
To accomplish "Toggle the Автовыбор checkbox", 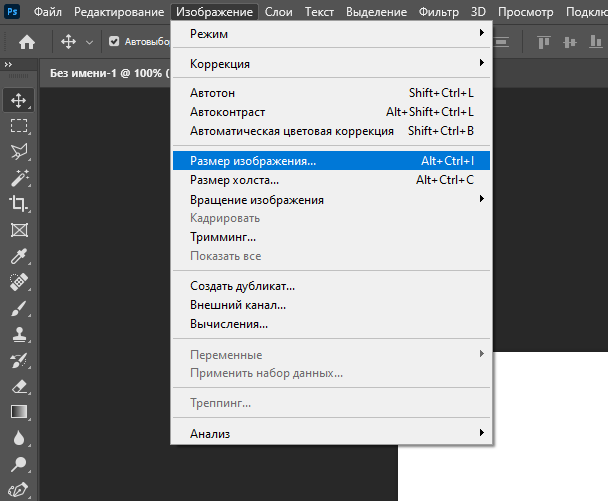I will tap(114, 41).
